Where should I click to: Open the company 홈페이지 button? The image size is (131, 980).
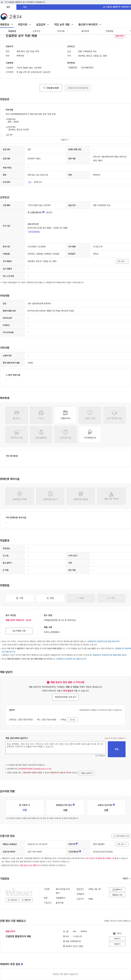point(117,890)
